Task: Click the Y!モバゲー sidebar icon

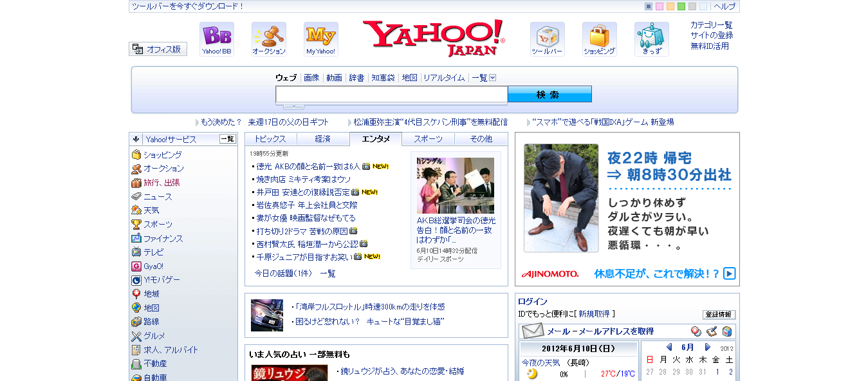Action: tap(136, 280)
